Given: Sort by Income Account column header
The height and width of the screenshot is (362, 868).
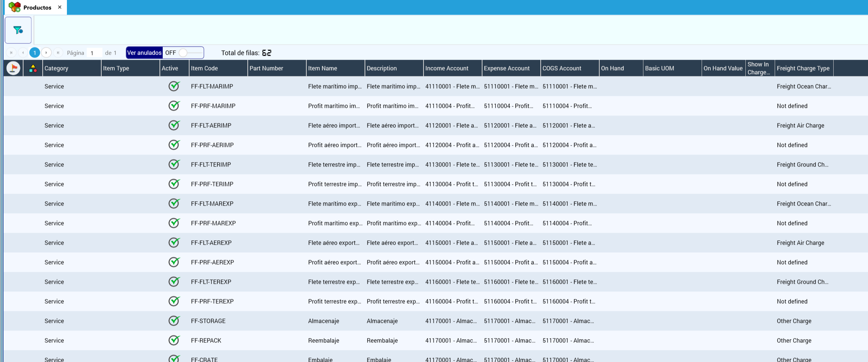Looking at the screenshot, I should coord(452,68).
